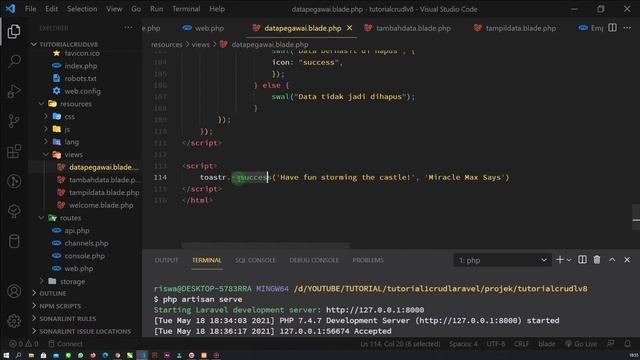Open the File menu
The image size is (640, 360).
tap(31, 9)
